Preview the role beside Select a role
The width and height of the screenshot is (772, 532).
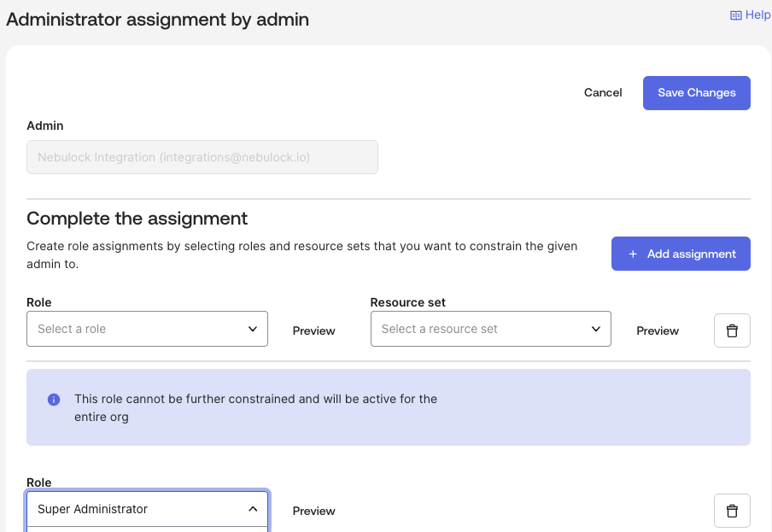coord(313,330)
